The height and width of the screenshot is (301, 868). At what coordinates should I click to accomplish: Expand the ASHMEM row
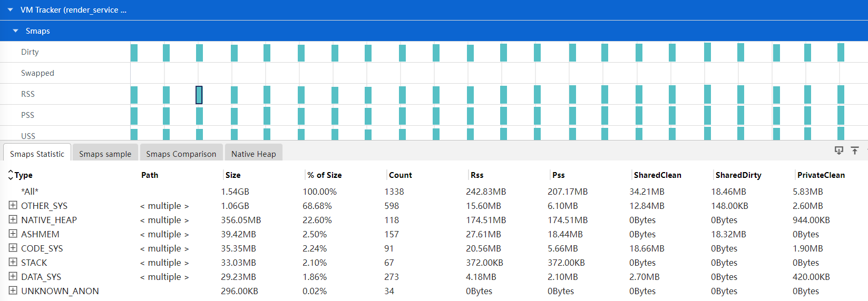pyautogui.click(x=13, y=234)
